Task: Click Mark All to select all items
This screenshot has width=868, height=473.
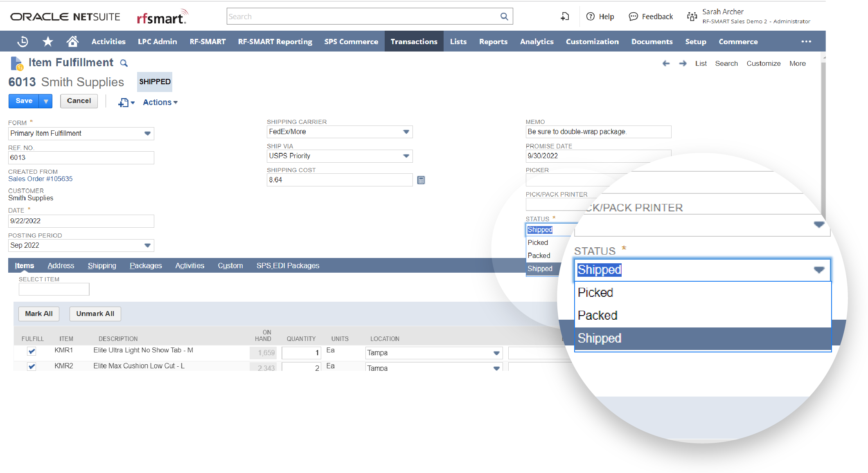Action: point(39,314)
